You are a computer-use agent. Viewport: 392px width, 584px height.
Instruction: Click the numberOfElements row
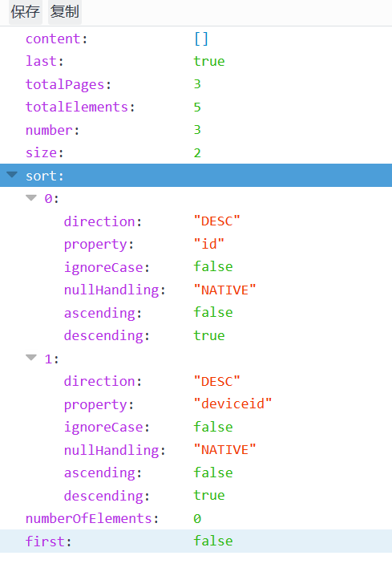point(196,518)
